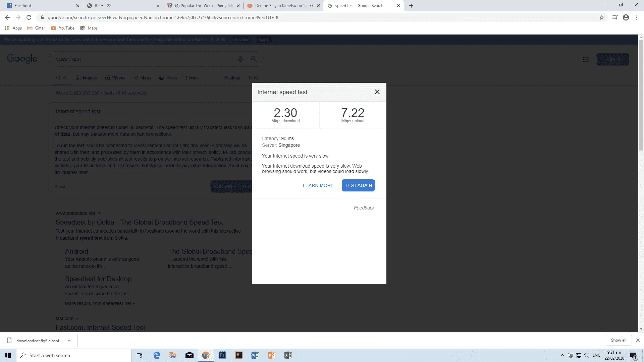Reload the current page
The image size is (644, 362).
pos(29,17)
